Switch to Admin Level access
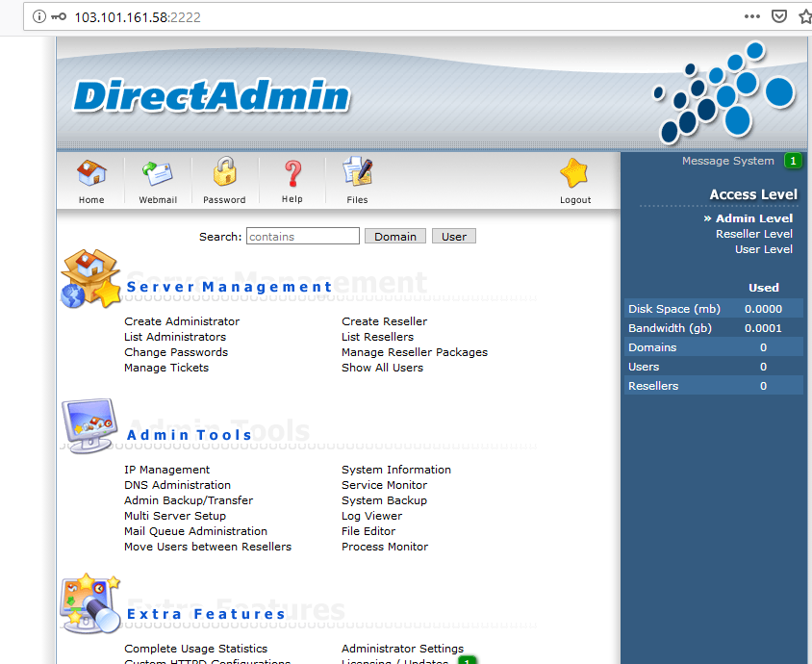This screenshot has height=664, width=812. [753, 218]
